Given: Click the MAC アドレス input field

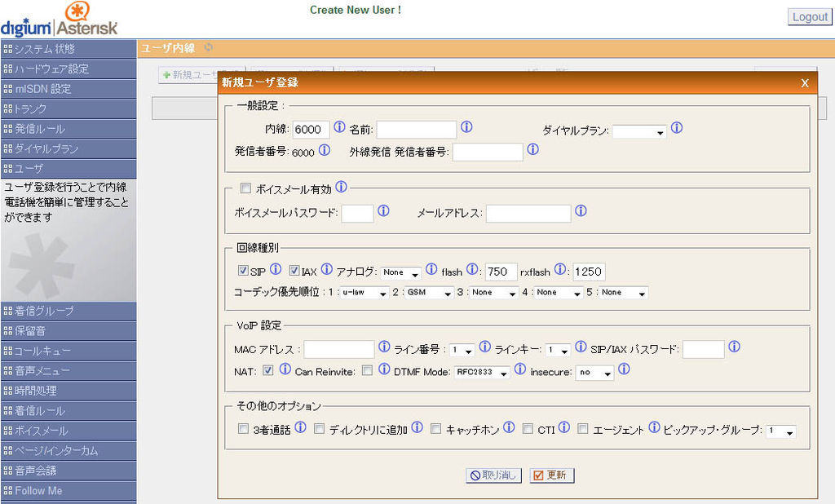Looking at the screenshot, I should coord(338,350).
